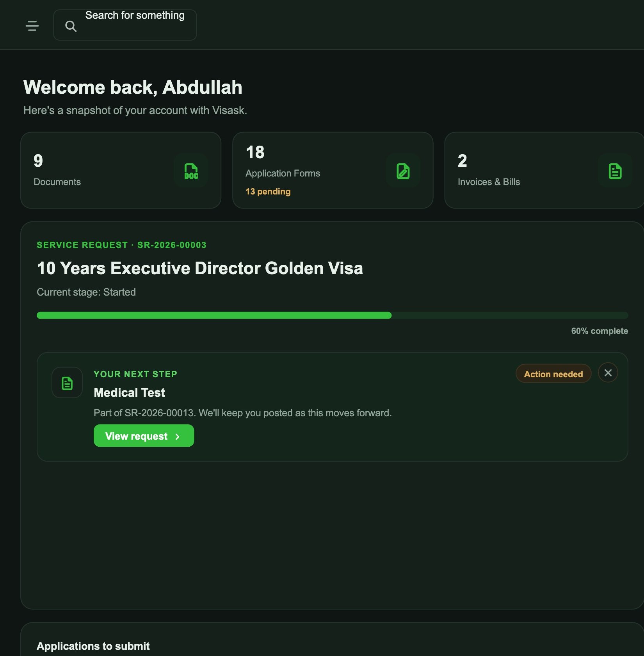Click the number 2 in Invoices card
644x656 pixels.
click(462, 161)
